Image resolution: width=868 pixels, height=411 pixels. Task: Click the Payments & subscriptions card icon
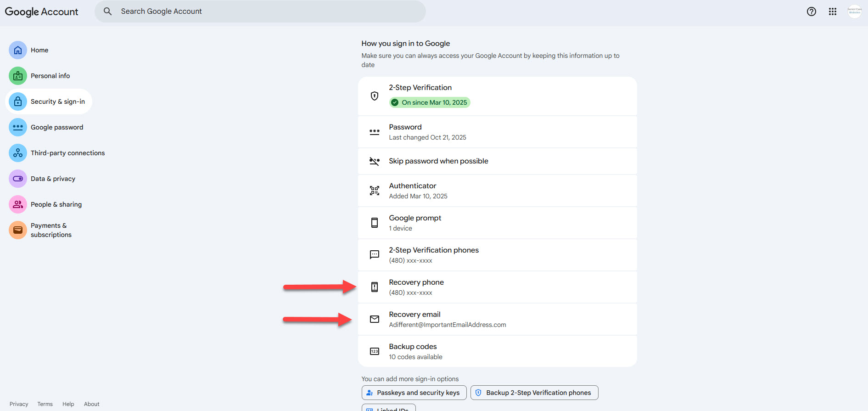tap(18, 230)
